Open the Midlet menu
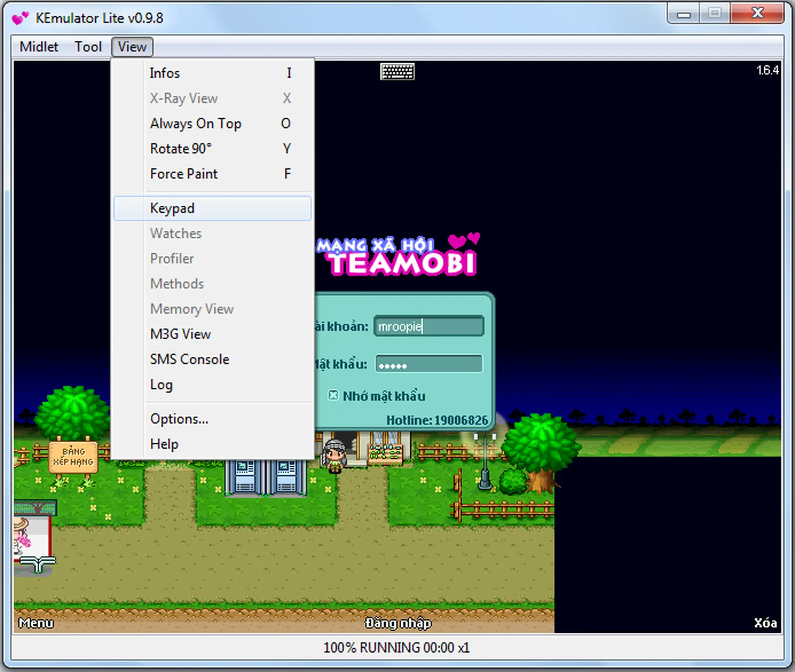The height and width of the screenshot is (672, 795). coord(39,47)
